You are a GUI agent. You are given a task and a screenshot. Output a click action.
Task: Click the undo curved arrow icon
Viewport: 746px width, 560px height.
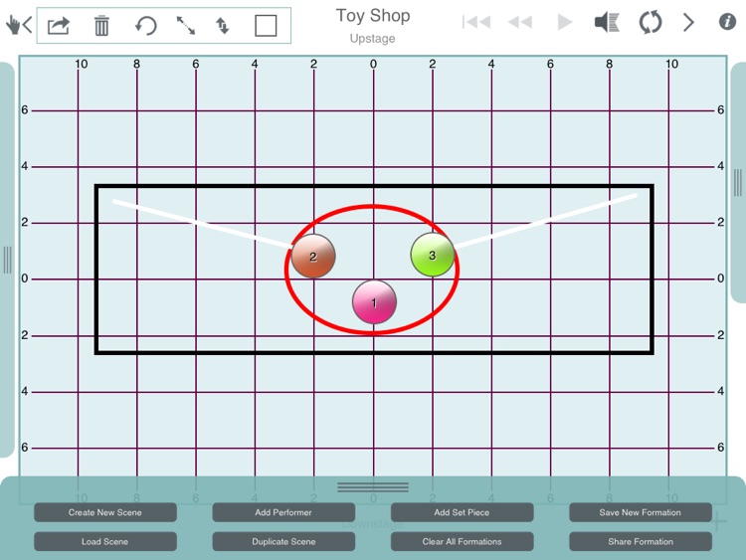point(145,26)
